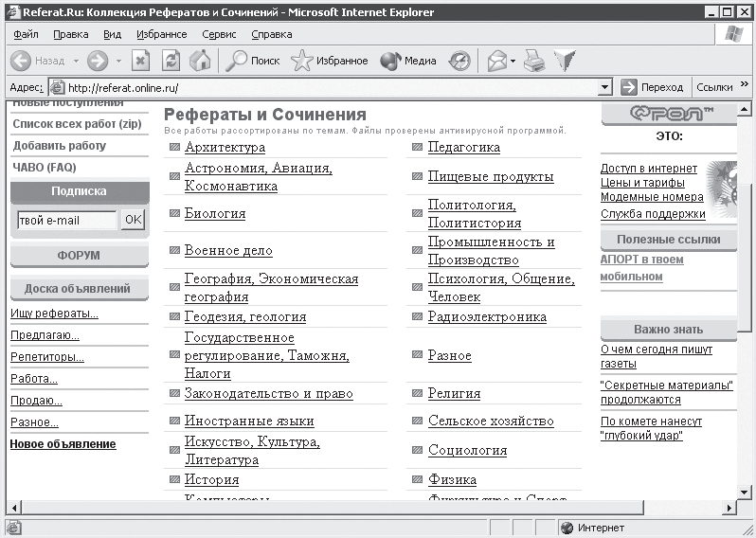Open the Search (Поиск) toolbar button

tap(252, 61)
